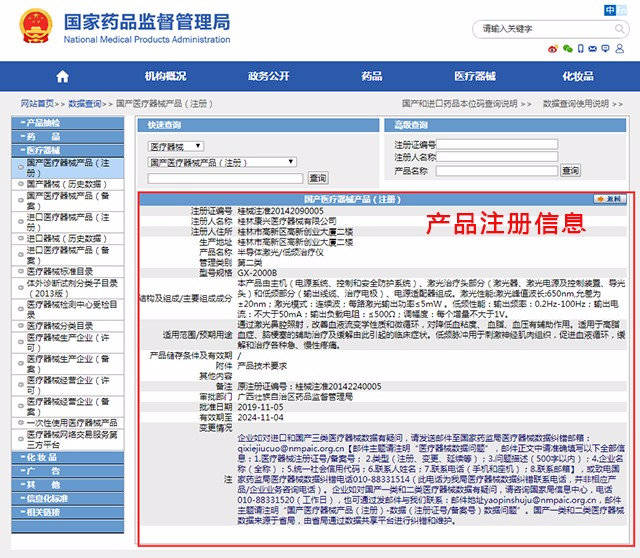Open 政务公开 in the navigation bar
Image resolution: width=640 pixels, height=558 pixels.
tap(268, 76)
